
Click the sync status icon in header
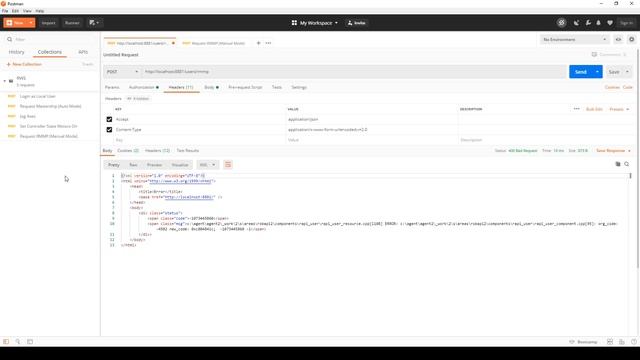562,23
